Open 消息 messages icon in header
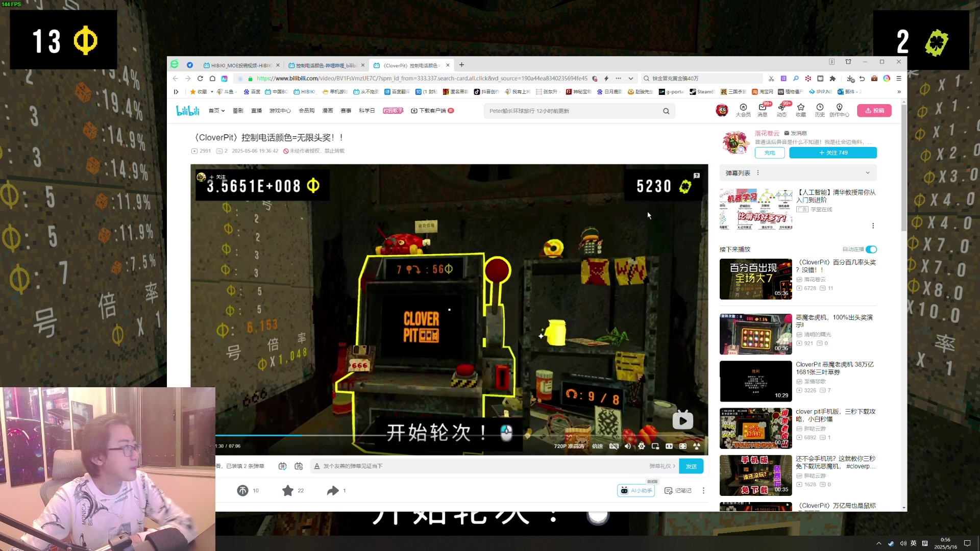This screenshot has height=551, width=980. [x=763, y=110]
